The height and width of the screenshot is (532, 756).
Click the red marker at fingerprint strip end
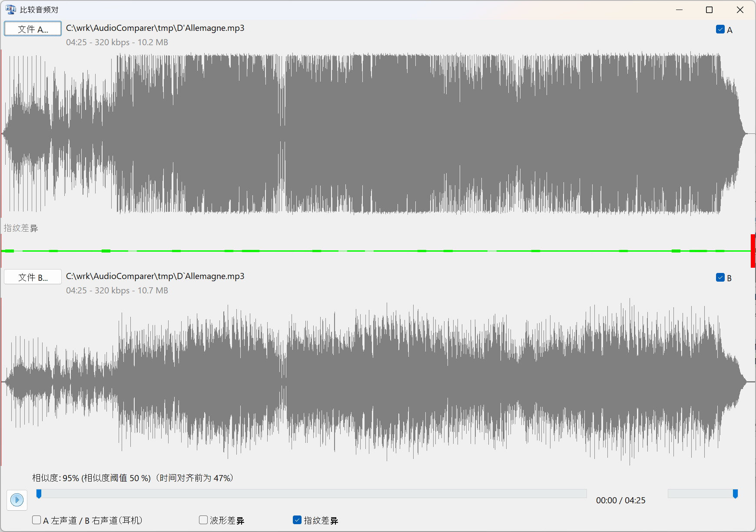[x=753, y=251]
